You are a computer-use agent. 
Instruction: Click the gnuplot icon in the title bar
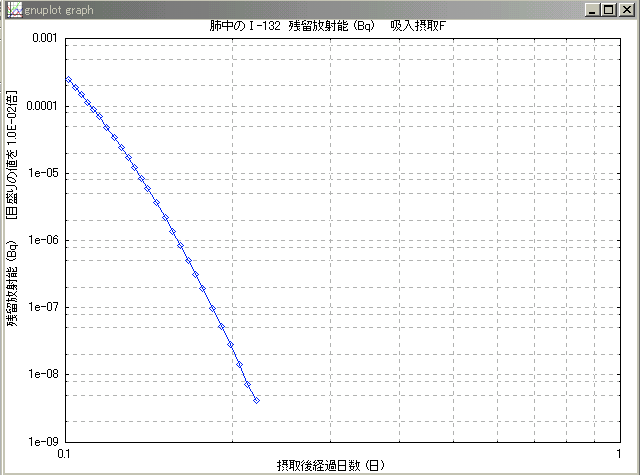tap(10, 9)
